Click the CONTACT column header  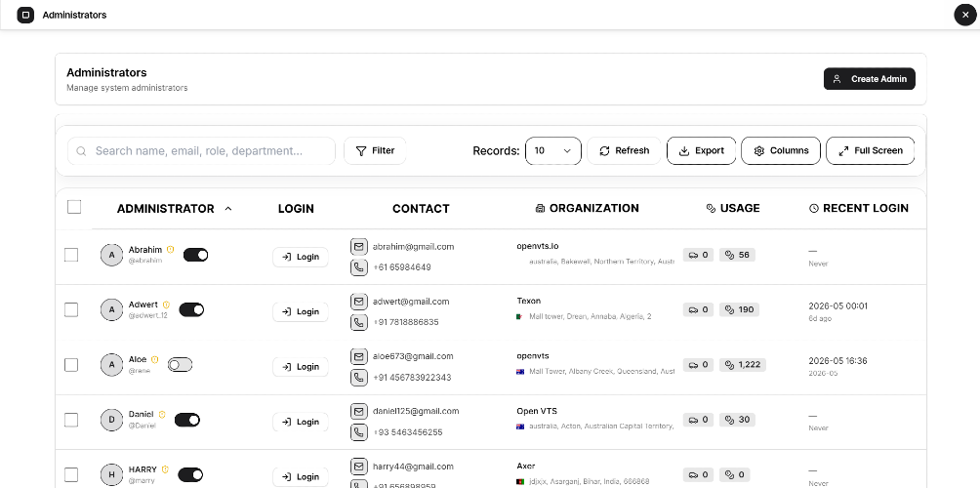(421, 209)
